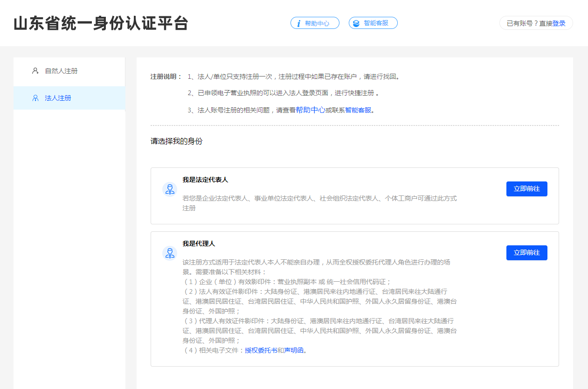
Task: Click 直接登录 link for existing accounts
Action: pyautogui.click(x=553, y=23)
